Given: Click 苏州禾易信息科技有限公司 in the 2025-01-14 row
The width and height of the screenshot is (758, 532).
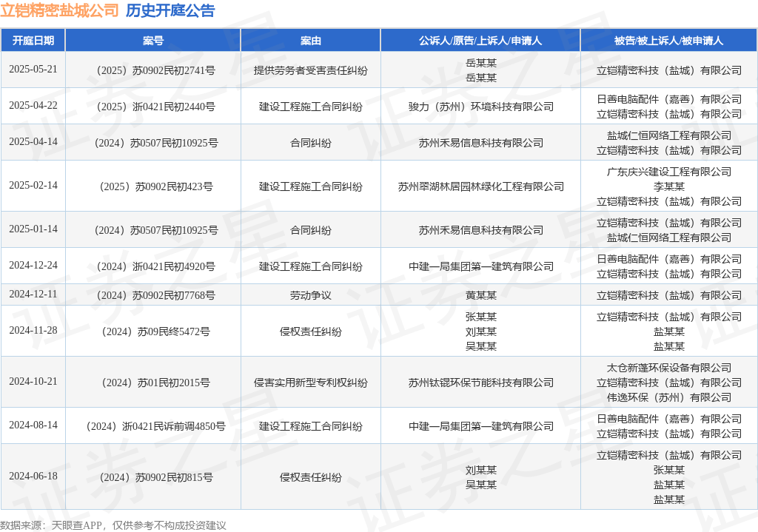Looking at the screenshot, I should point(480,231).
